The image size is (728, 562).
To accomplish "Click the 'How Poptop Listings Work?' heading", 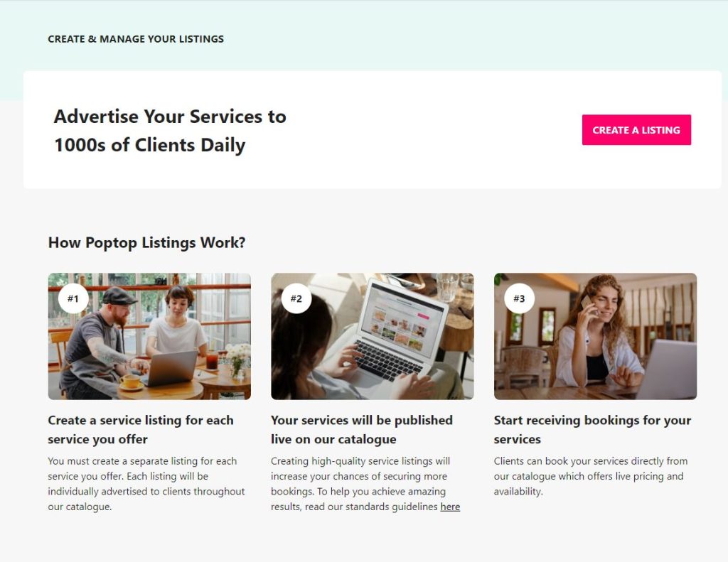I will click(x=146, y=242).
